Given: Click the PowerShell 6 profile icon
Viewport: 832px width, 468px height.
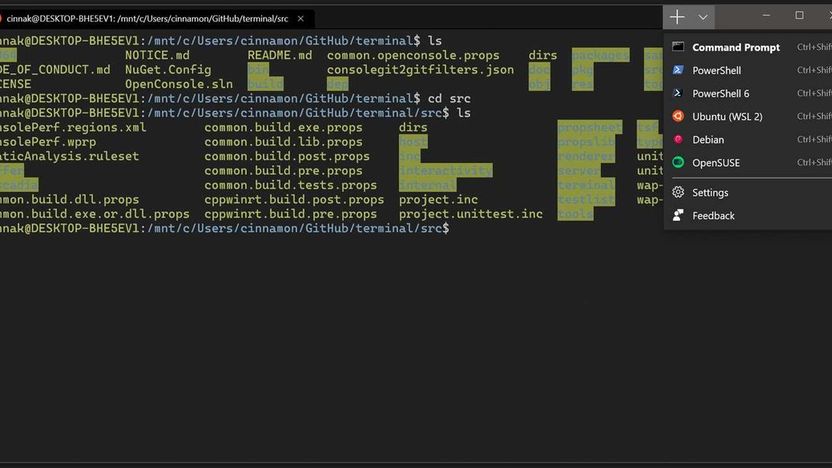Looking at the screenshot, I should click(678, 93).
